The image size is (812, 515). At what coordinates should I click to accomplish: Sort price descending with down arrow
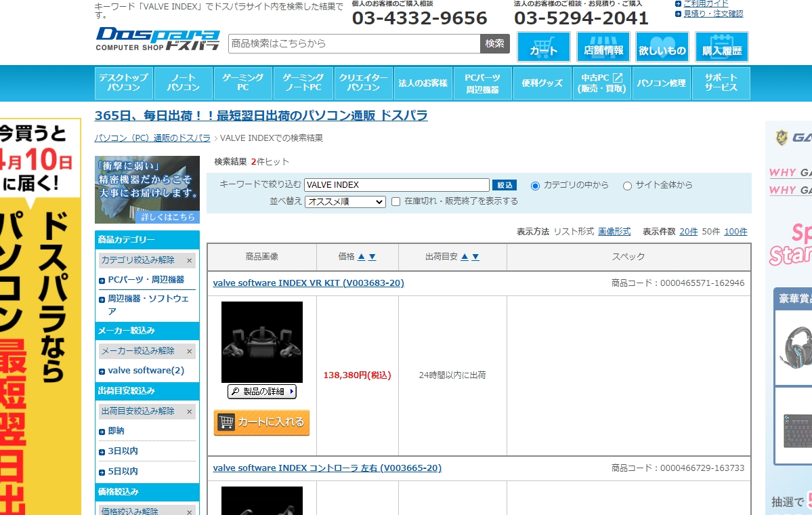[372, 257]
